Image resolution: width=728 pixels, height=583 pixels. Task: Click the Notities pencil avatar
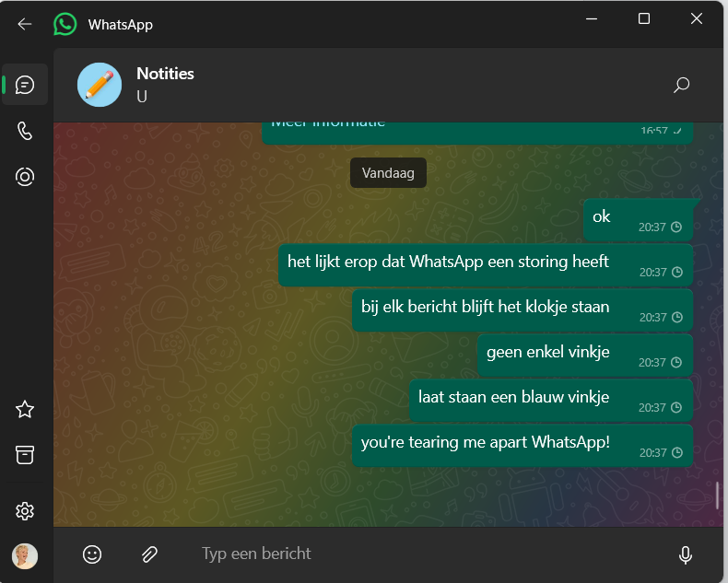click(100, 85)
